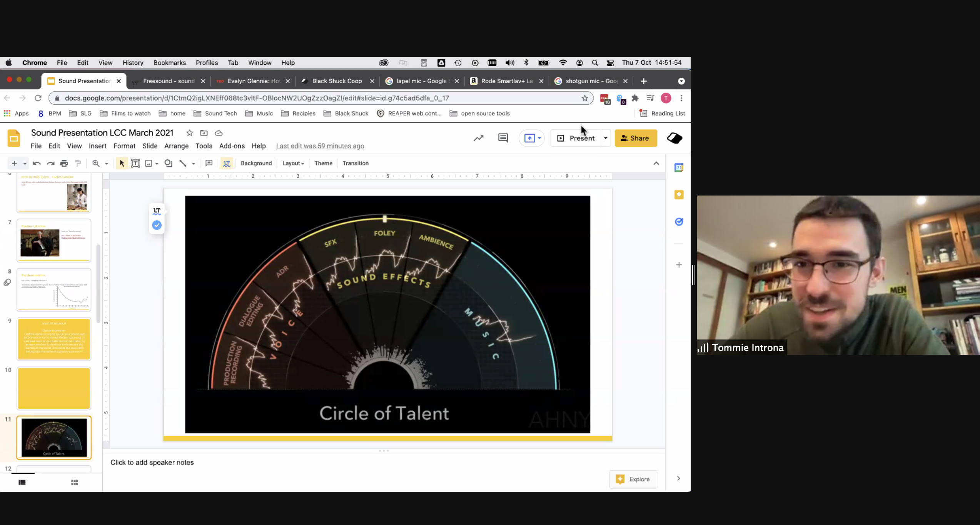Click the macOS volume icon

(510, 63)
